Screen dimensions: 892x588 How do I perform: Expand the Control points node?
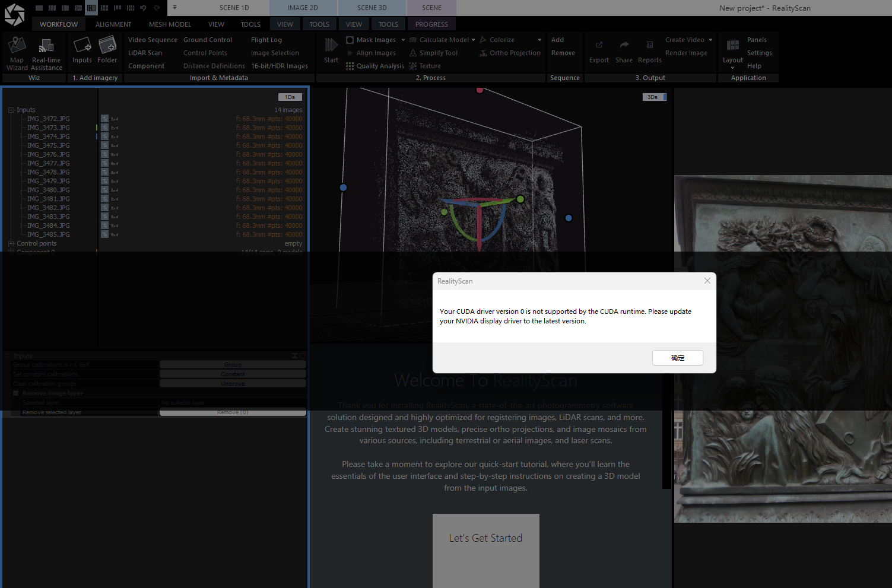pos(11,243)
